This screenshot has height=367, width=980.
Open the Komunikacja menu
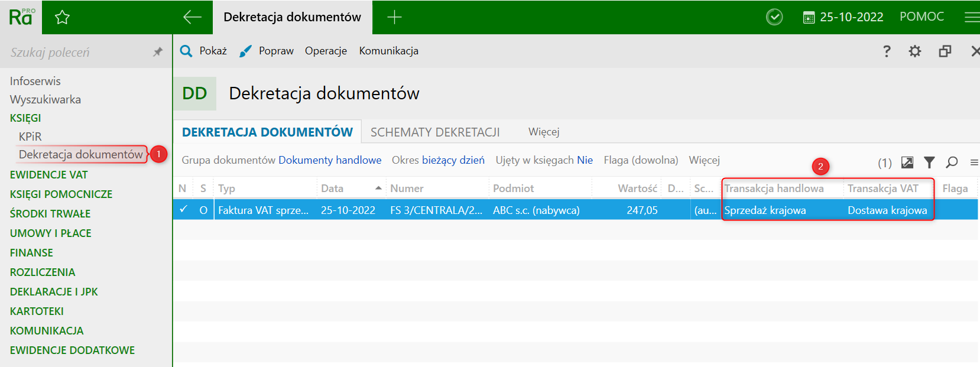point(388,51)
